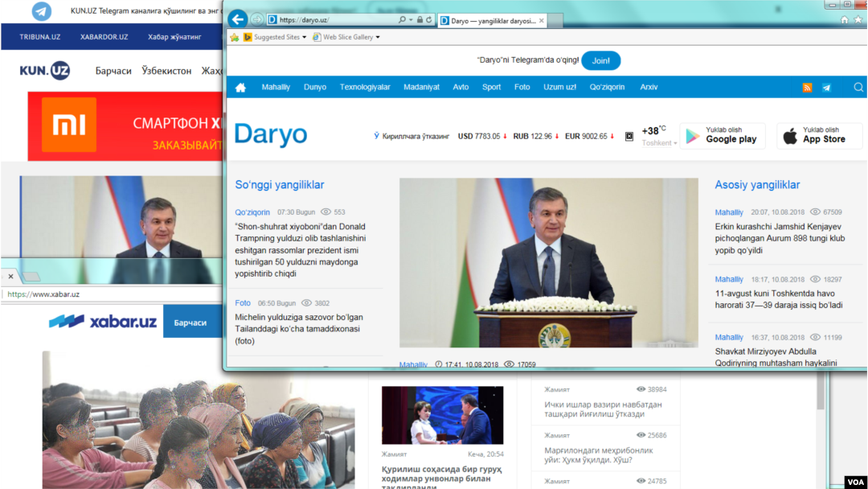Click the browser forward arrow button
The image size is (868, 489).
click(x=257, y=19)
